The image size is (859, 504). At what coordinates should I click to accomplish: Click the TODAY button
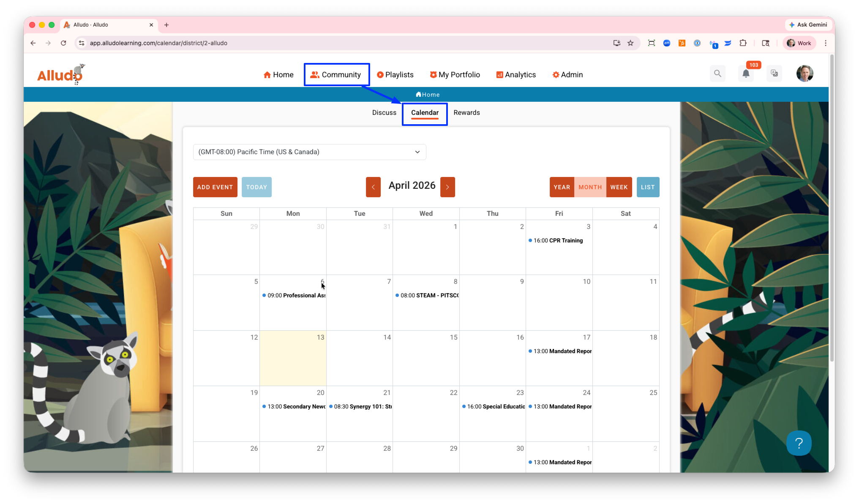256,187
